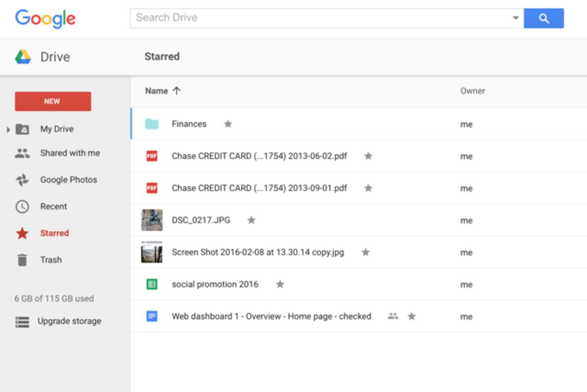Image resolution: width=587 pixels, height=392 pixels.
Task: Click the Drive triangle logo icon
Action: [x=23, y=57]
